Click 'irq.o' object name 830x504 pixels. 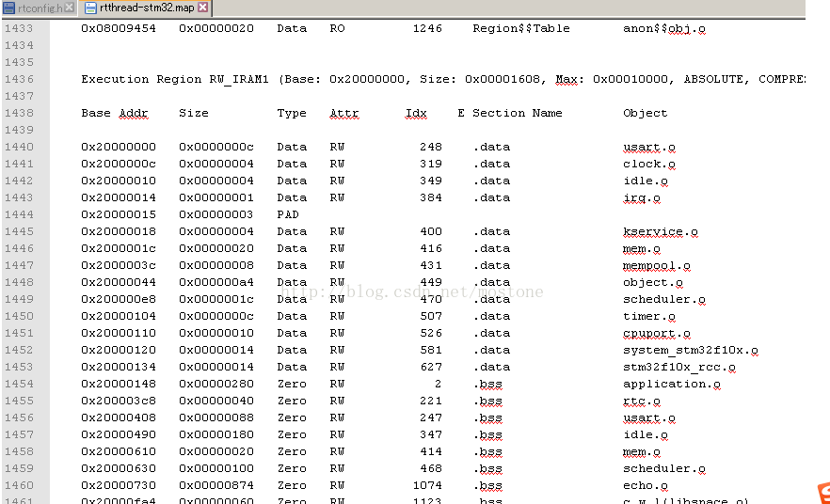642,197
